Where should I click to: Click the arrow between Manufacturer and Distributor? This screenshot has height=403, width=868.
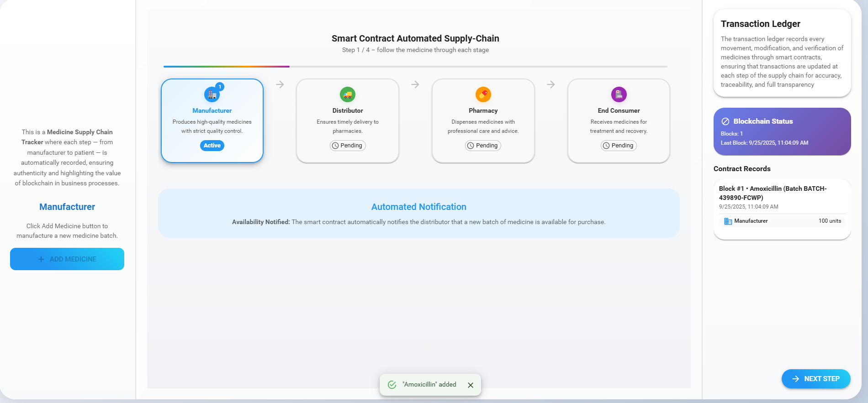pos(280,84)
